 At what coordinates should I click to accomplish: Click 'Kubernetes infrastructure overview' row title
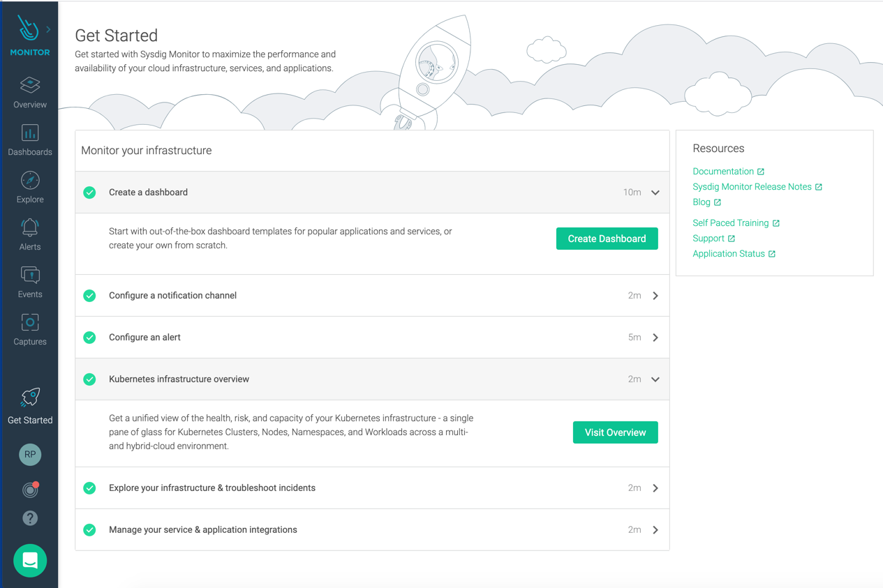click(179, 379)
